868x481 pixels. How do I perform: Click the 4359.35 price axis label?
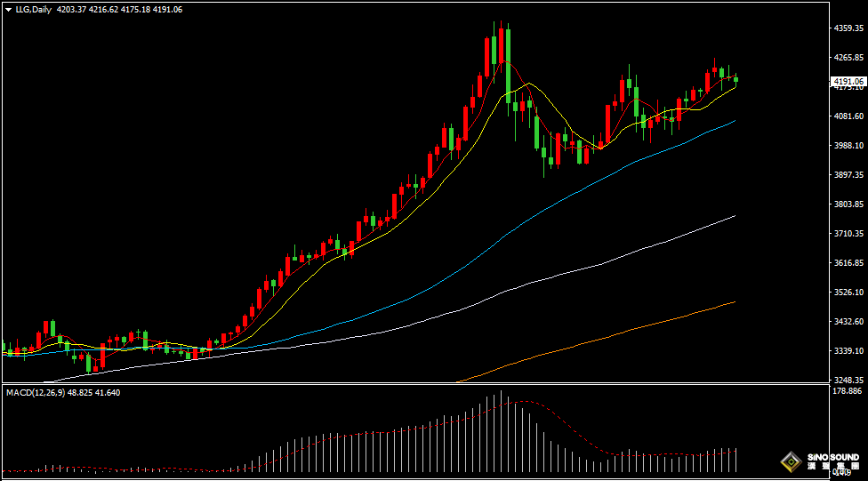pos(848,28)
